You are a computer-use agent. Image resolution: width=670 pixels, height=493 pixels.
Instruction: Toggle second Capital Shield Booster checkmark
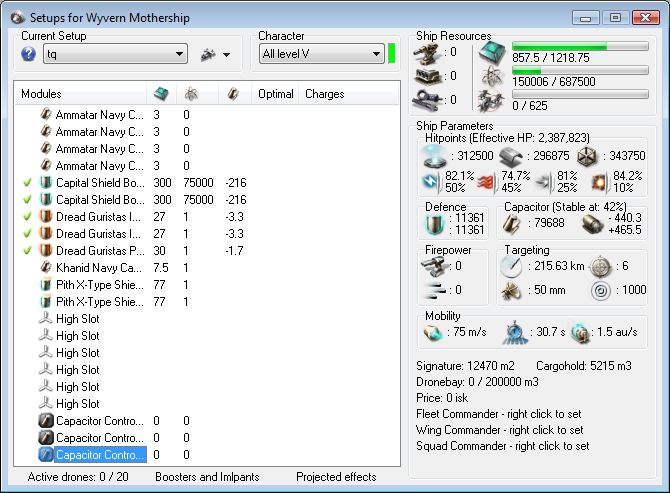click(x=27, y=200)
